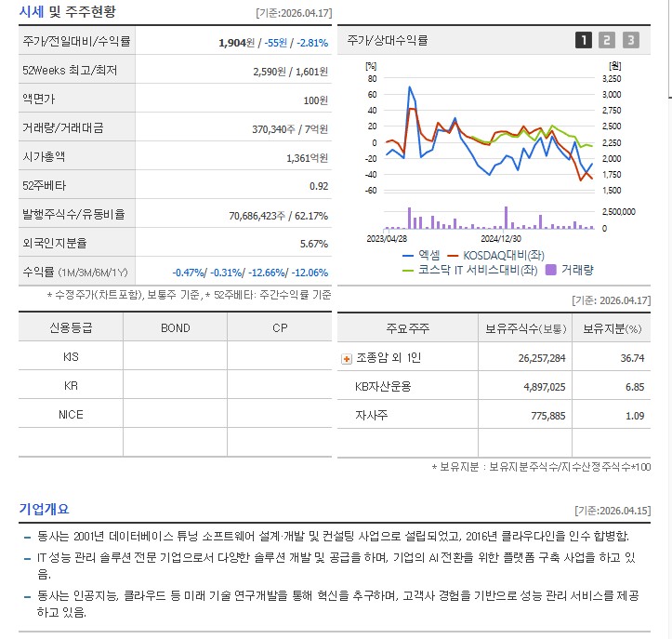Click the 26,257,284 shares value

click(x=542, y=358)
